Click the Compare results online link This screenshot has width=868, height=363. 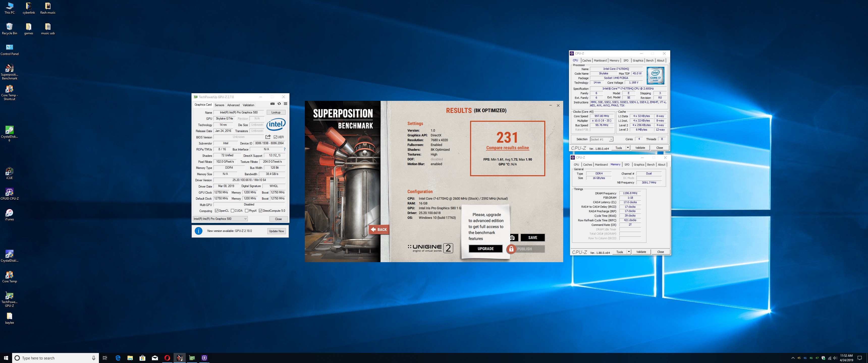(x=507, y=148)
